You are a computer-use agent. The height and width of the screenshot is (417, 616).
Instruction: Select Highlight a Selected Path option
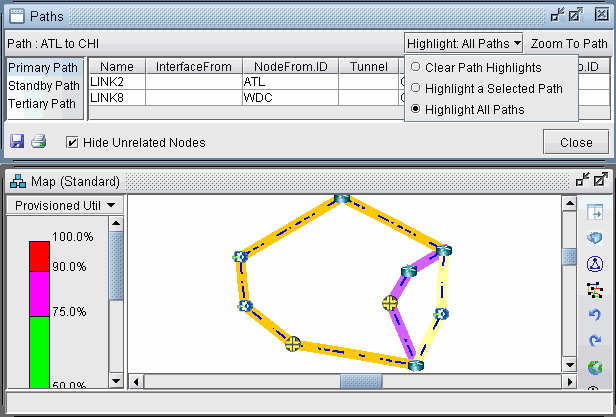click(x=415, y=88)
